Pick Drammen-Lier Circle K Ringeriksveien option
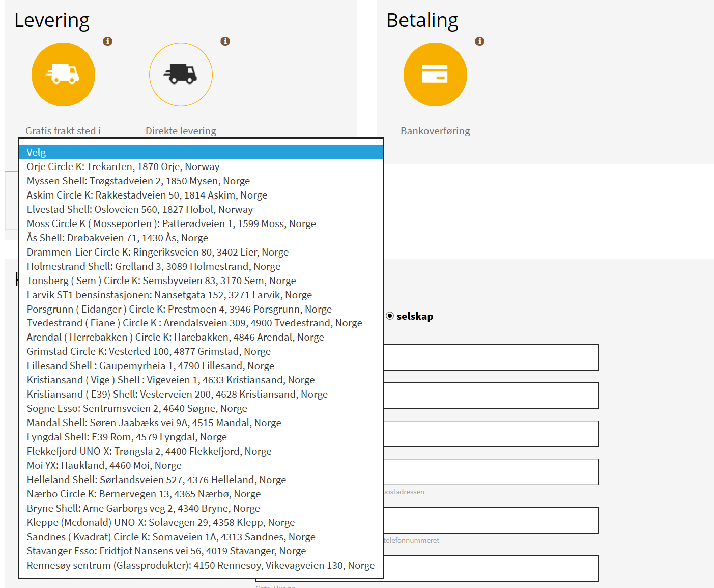The image size is (714, 588). click(201, 252)
